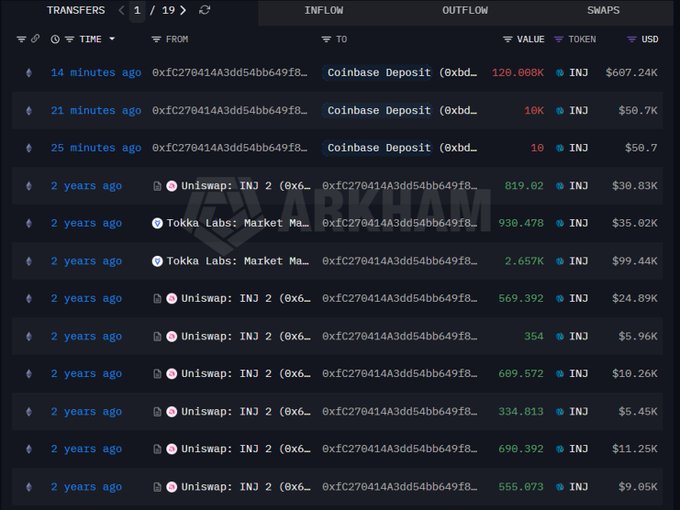Switch to the INFLOW tab
The image size is (680, 510).
pos(324,10)
